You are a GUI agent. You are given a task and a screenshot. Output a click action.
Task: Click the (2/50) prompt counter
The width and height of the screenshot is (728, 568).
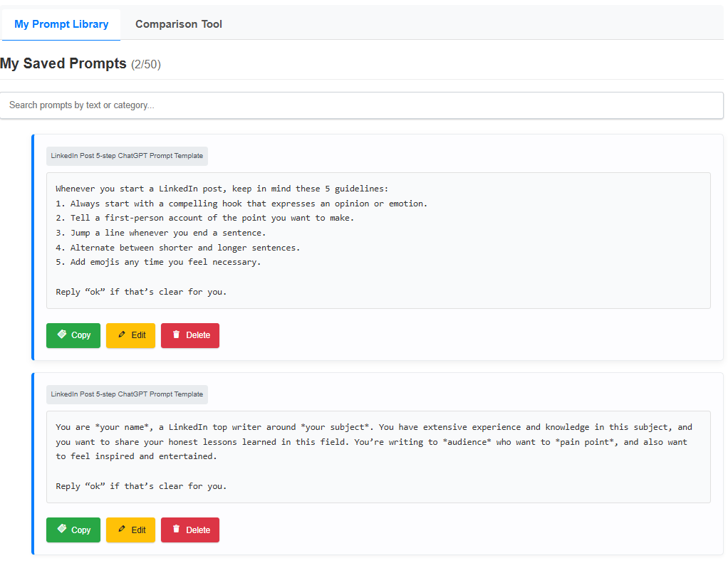146,65
